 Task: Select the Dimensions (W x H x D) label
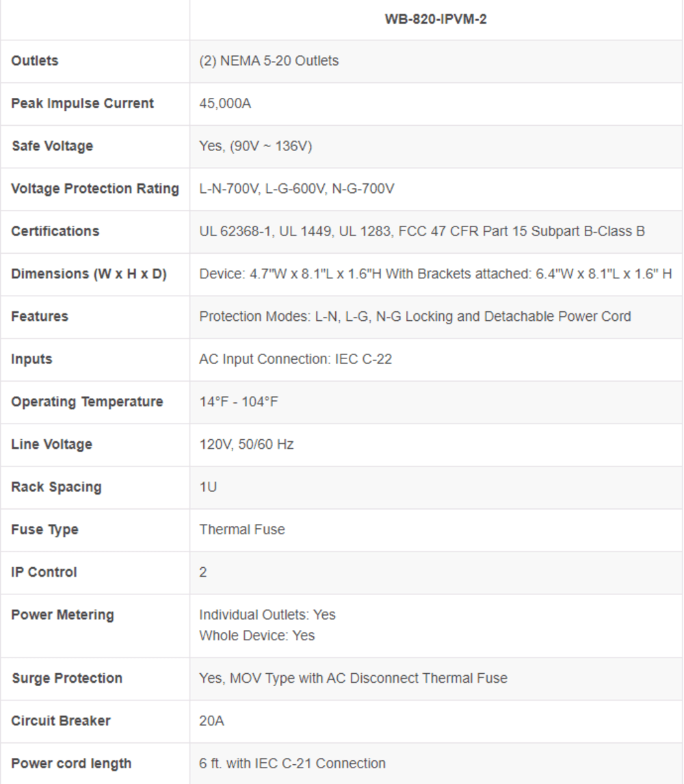89,274
